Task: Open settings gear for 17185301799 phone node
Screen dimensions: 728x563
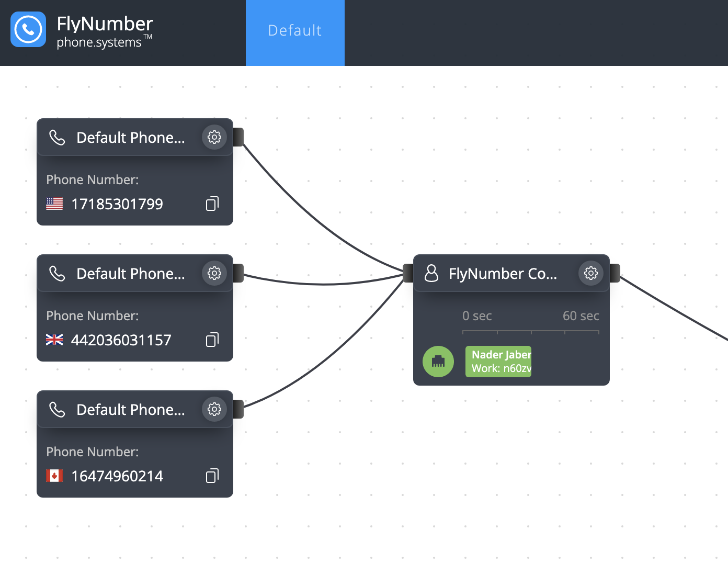Action: pyautogui.click(x=214, y=137)
